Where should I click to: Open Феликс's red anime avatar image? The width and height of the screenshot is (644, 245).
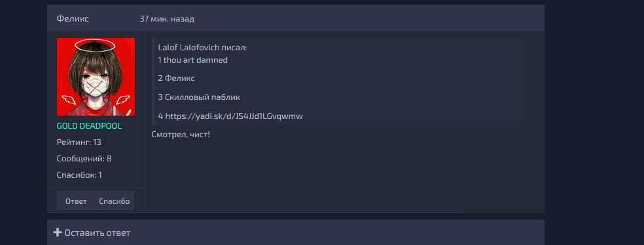(x=96, y=76)
